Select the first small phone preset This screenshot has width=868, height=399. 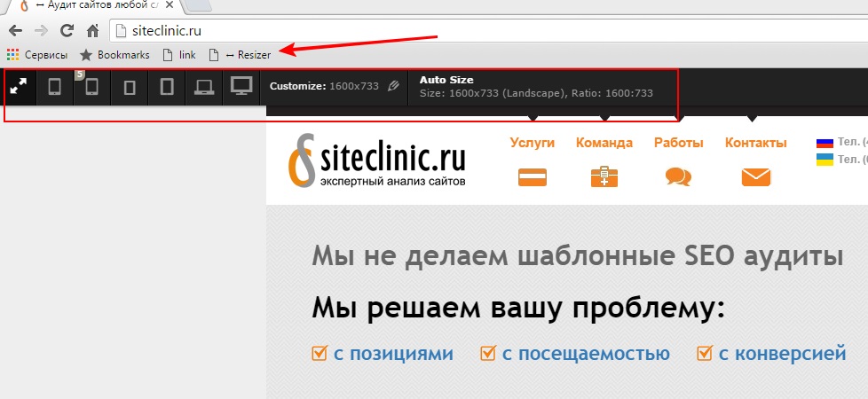[x=55, y=87]
